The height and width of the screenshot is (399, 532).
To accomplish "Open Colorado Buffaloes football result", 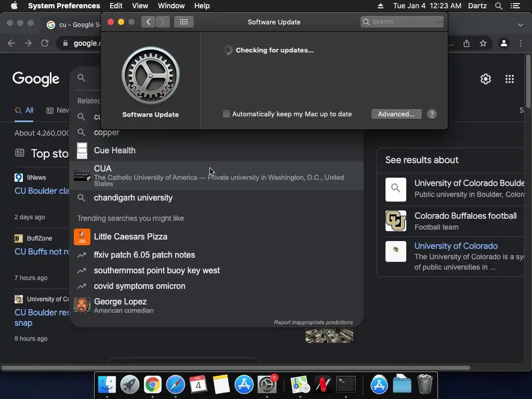I will coord(455,221).
